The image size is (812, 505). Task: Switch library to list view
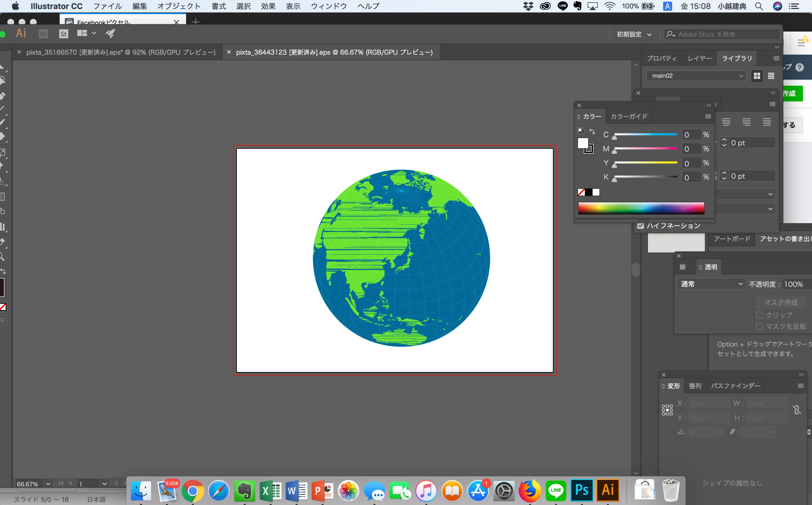tap(771, 76)
